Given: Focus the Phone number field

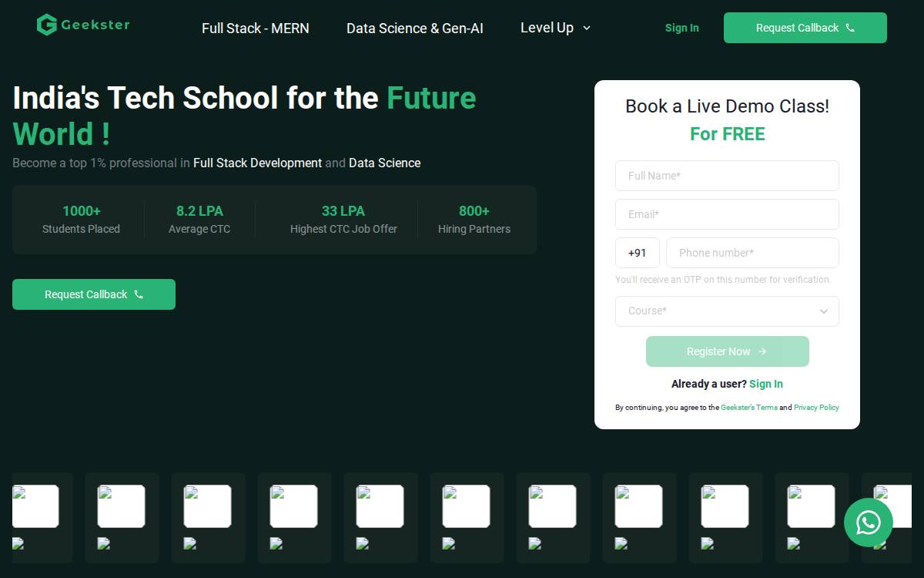Looking at the screenshot, I should click(752, 253).
